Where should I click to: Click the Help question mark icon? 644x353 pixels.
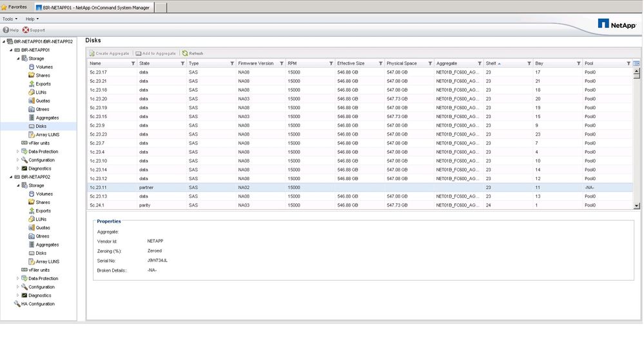pos(6,30)
